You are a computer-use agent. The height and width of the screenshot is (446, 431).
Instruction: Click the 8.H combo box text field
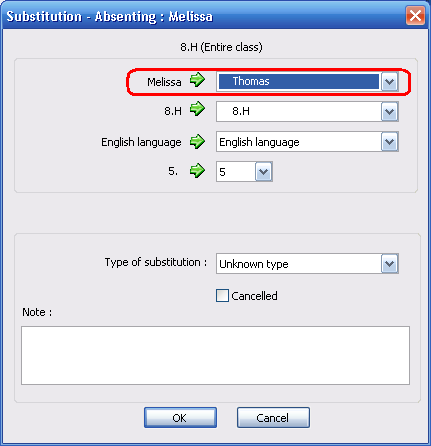coord(299,111)
